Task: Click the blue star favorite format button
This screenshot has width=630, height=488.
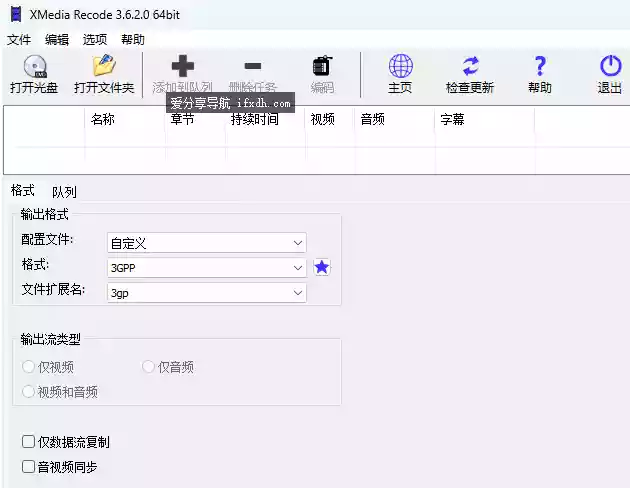Action: point(322,267)
